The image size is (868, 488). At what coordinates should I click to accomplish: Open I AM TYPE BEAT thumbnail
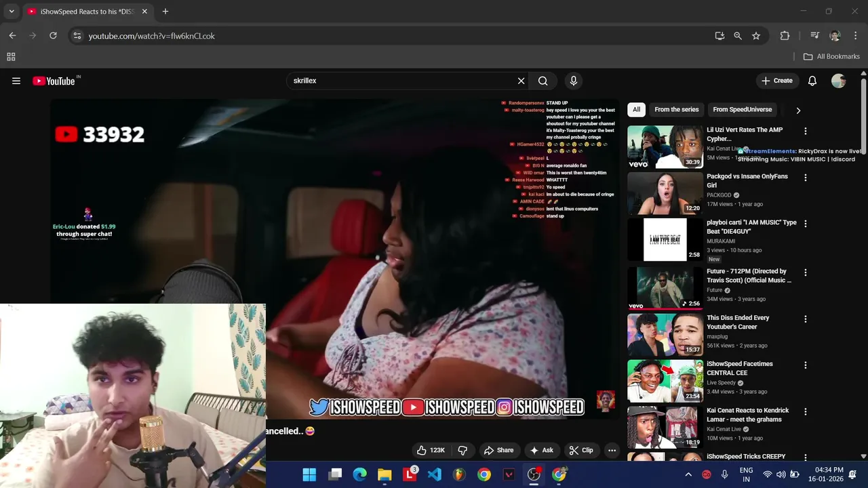point(665,239)
